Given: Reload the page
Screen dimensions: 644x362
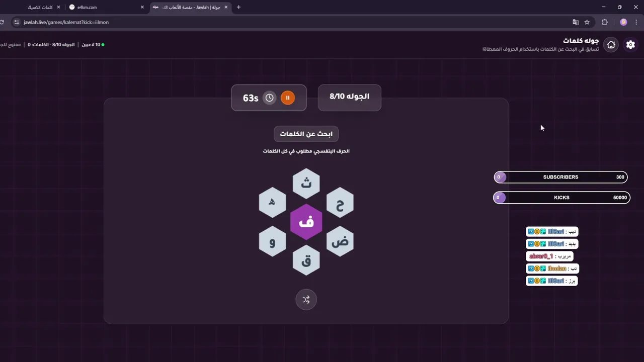Looking at the screenshot, I should click(x=3, y=22).
